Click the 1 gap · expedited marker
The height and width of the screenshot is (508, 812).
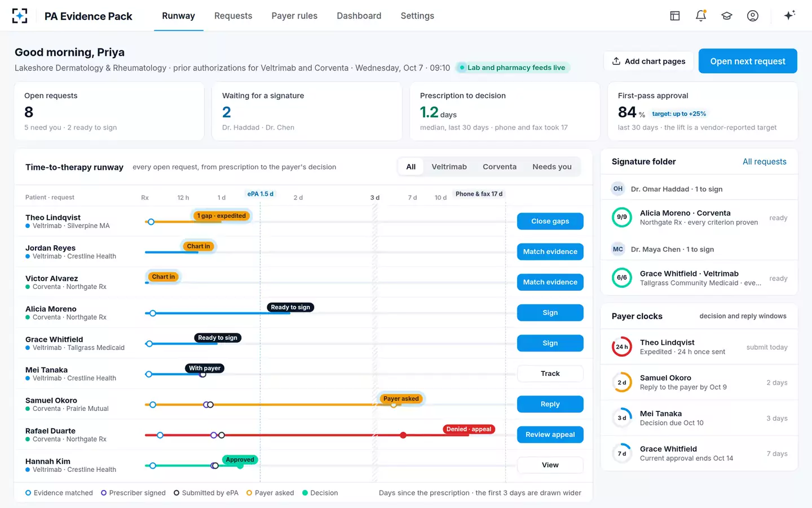point(221,216)
